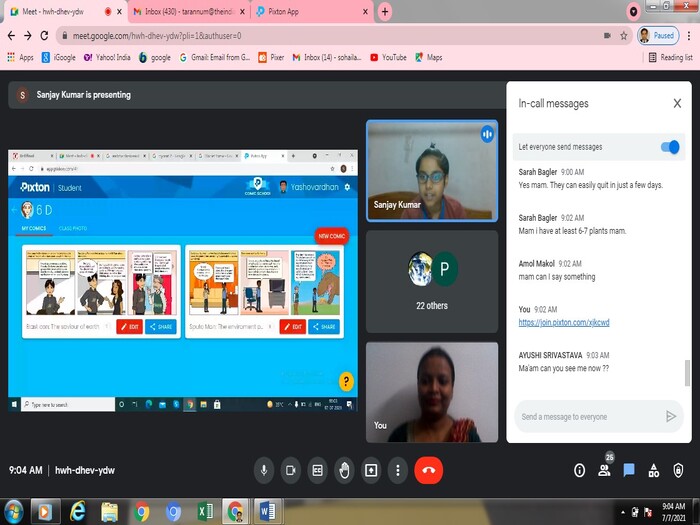This screenshot has width=700, height=525.
Task: Open the join.pixton.com link in chat
Action: tap(564, 322)
